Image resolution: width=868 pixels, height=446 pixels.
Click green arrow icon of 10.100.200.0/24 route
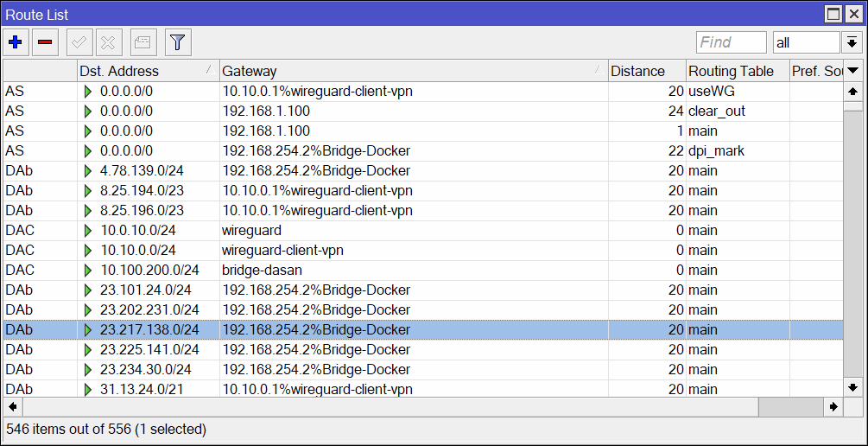click(x=87, y=270)
